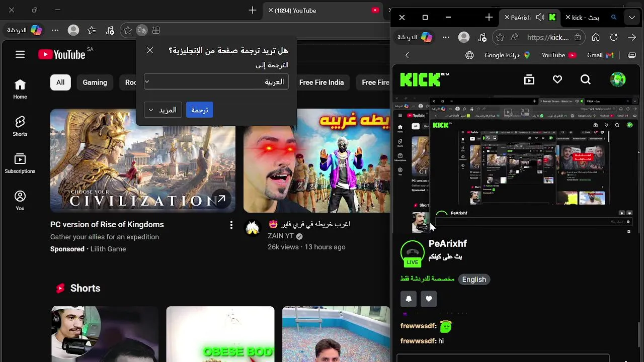Expand the target language dropdown showing العربية

[x=216, y=82]
